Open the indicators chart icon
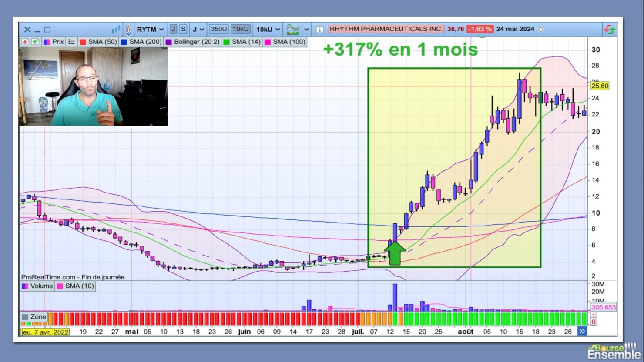 [x=293, y=30]
